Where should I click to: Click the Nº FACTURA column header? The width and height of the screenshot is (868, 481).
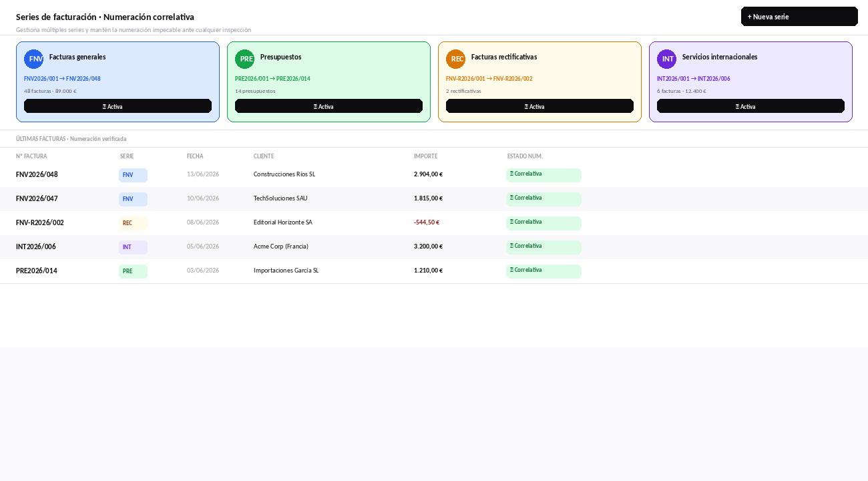click(31, 156)
